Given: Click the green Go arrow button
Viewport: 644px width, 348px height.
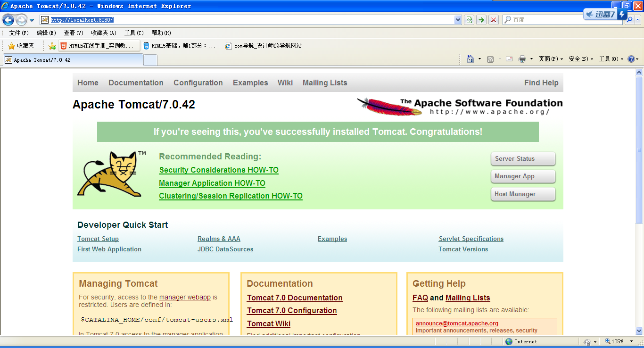Looking at the screenshot, I should coord(481,20).
